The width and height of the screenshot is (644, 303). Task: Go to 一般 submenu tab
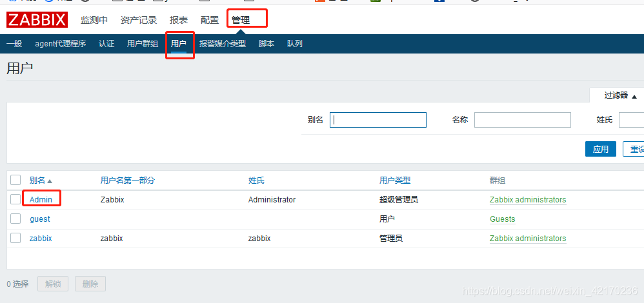14,44
